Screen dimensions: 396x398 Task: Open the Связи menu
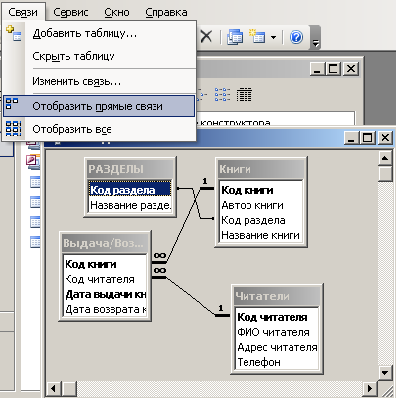pyautogui.click(x=23, y=12)
